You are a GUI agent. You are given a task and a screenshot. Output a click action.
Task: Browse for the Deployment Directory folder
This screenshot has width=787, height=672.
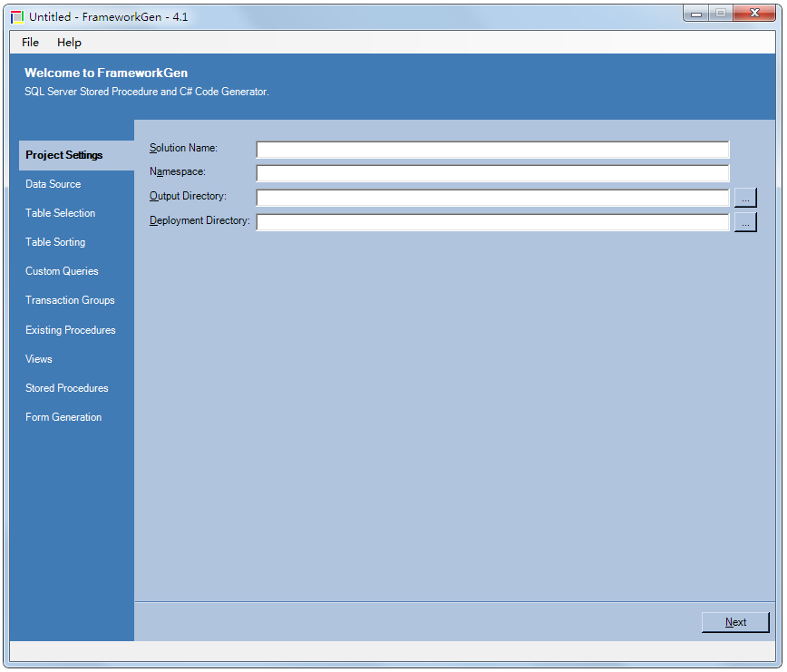(x=745, y=222)
